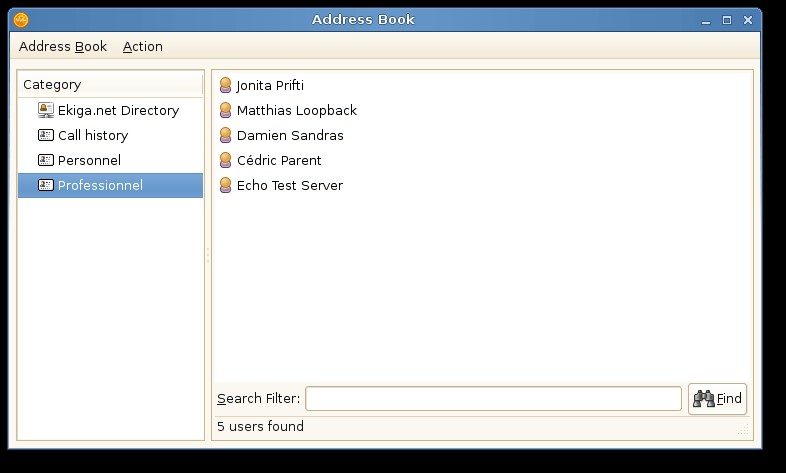
Task: Click the window resize grip
Action: click(x=744, y=430)
